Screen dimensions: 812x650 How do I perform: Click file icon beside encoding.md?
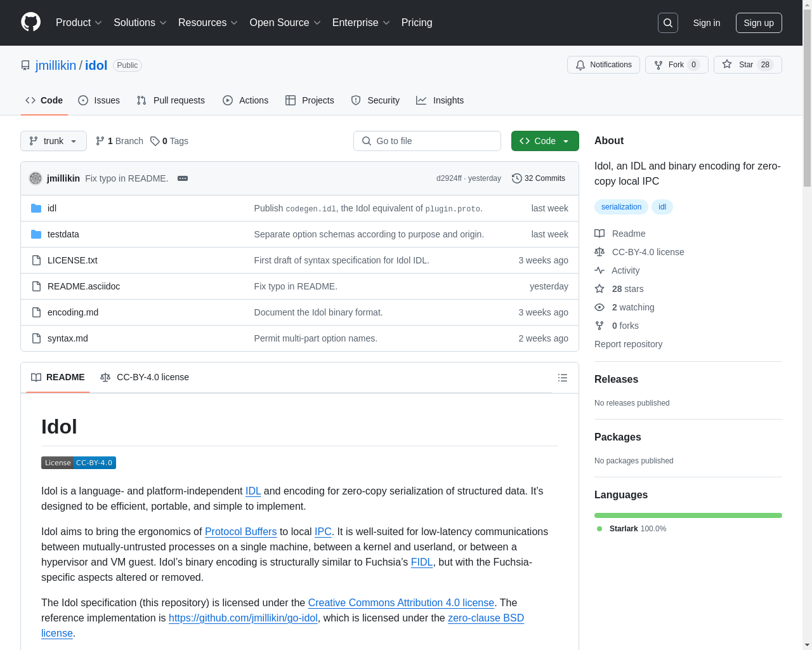(36, 312)
